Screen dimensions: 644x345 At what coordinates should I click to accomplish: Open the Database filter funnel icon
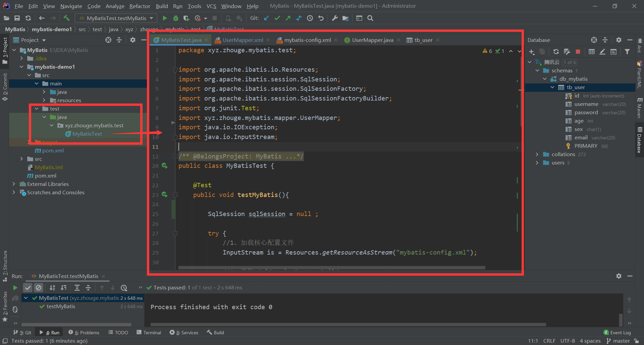(627, 52)
